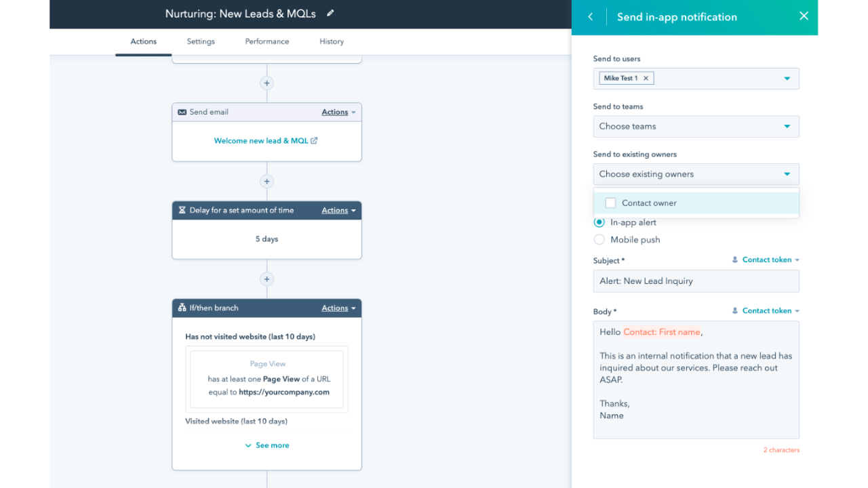Switch to the Actions tab

pos(144,41)
